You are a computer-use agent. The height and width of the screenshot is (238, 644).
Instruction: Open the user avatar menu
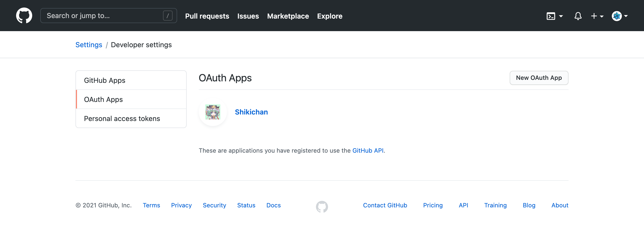pyautogui.click(x=620, y=16)
